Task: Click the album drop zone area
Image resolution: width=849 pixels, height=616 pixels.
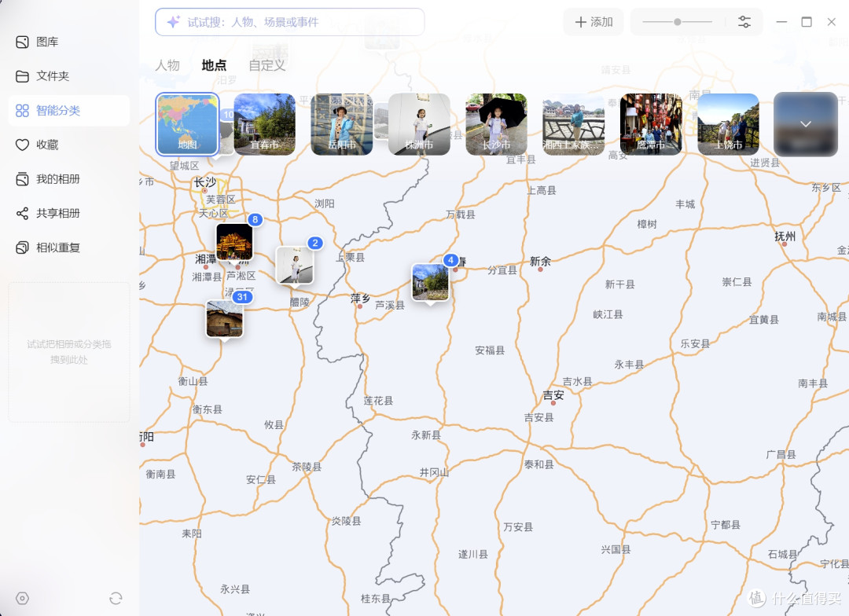Action: [69, 352]
